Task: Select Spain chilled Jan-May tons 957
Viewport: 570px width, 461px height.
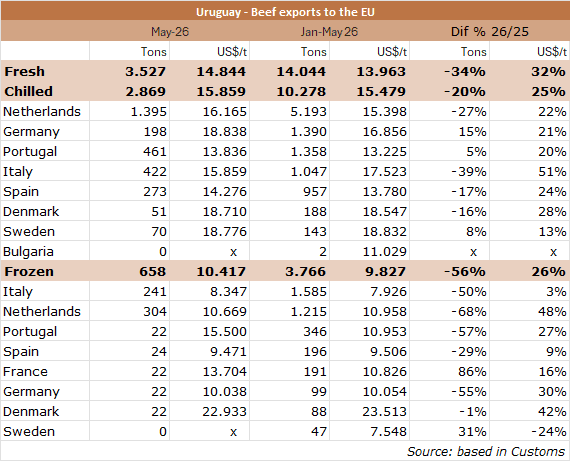Action: pyautogui.click(x=315, y=191)
